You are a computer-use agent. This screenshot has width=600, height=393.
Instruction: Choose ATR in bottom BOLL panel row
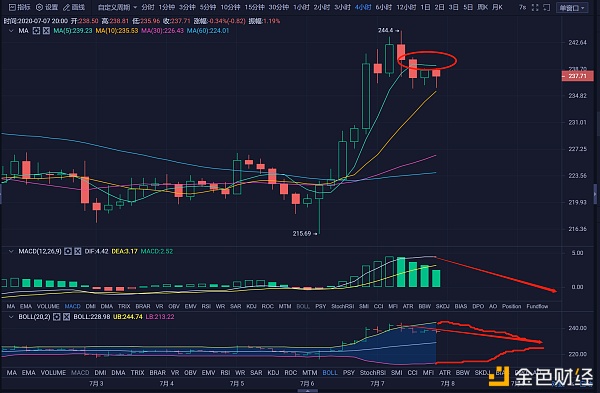[445, 373]
